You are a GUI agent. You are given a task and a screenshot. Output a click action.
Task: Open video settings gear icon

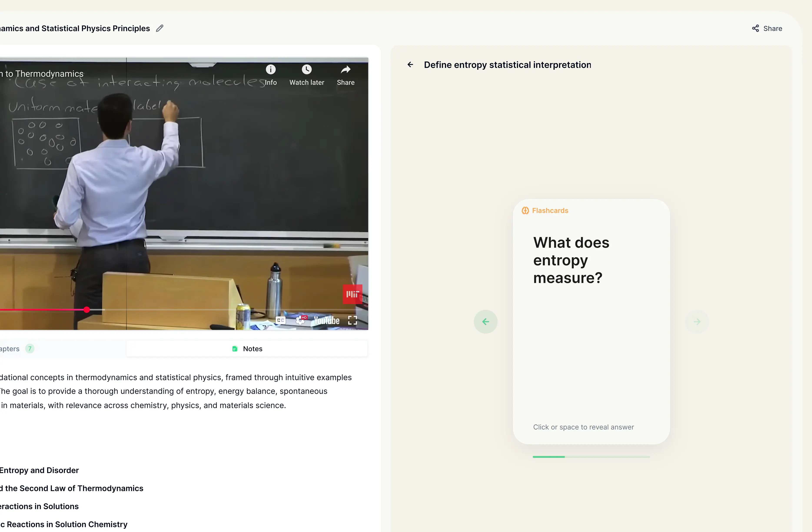click(300, 320)
